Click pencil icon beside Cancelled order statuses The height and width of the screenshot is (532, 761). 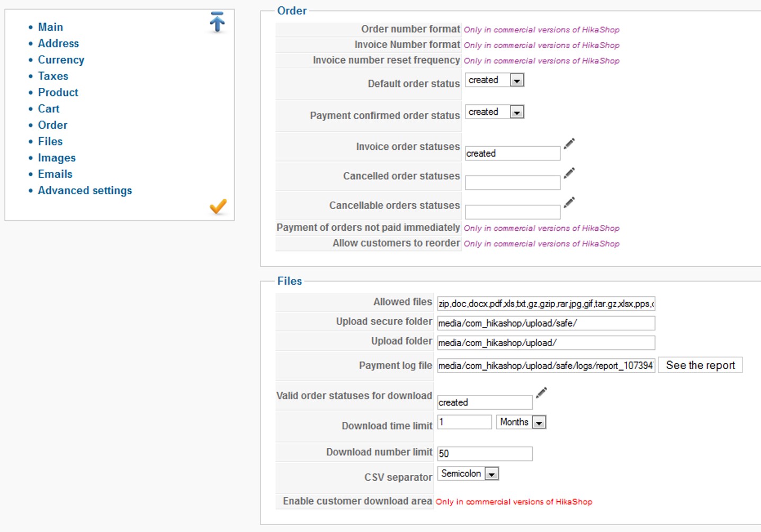point(569,173)
